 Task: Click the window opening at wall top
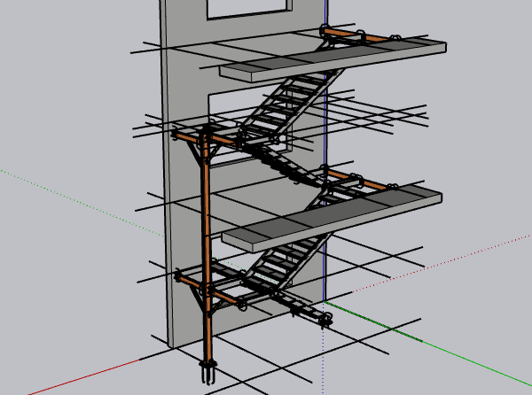coord(249,9)
